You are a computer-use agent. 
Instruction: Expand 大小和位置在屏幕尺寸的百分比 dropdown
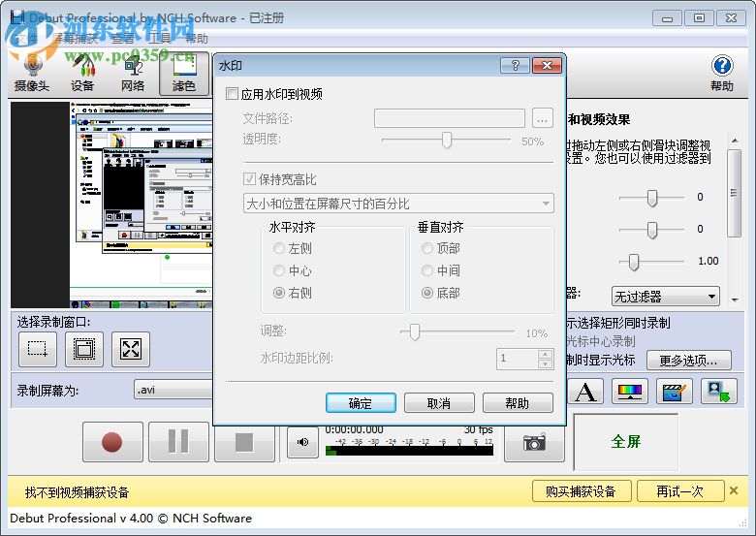tap(398, 204)
